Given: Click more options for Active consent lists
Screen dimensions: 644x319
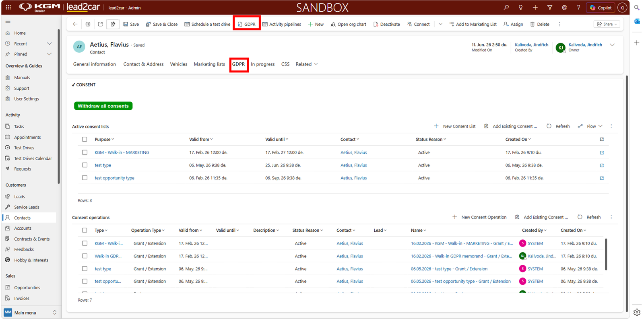Looking at the screenshot, I should pos(611,126).
